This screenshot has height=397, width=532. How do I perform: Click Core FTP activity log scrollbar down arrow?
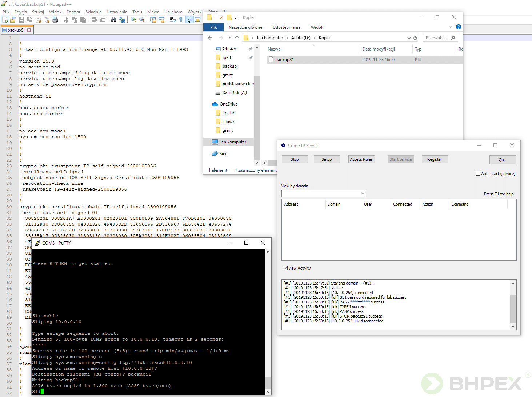coord(513,327)
